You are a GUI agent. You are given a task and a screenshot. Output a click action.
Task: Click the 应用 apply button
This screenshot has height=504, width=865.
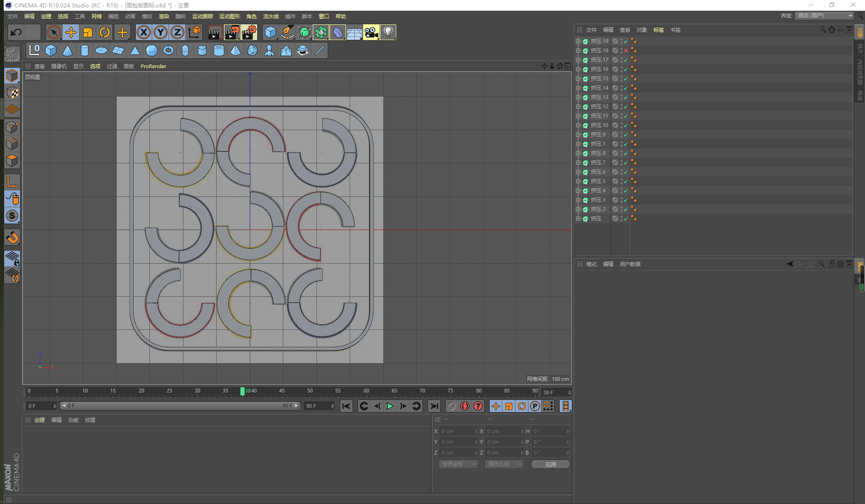coord(551,464)
